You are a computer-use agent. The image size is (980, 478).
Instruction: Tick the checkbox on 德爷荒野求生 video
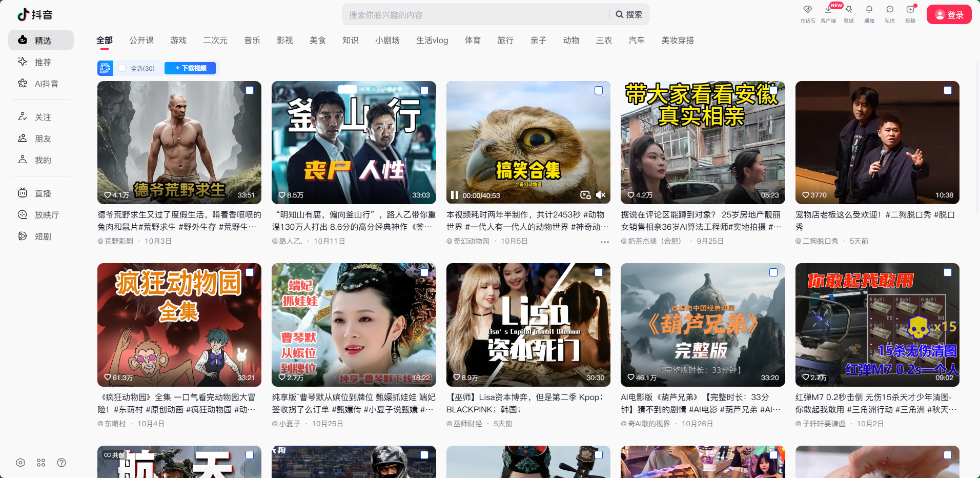click(250, 90)
